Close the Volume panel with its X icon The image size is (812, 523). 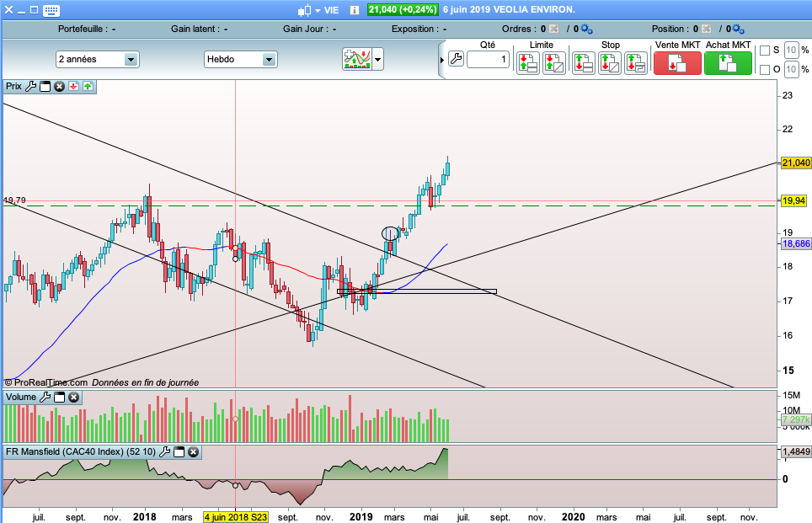pyautogui.click(x=74, y=398)
